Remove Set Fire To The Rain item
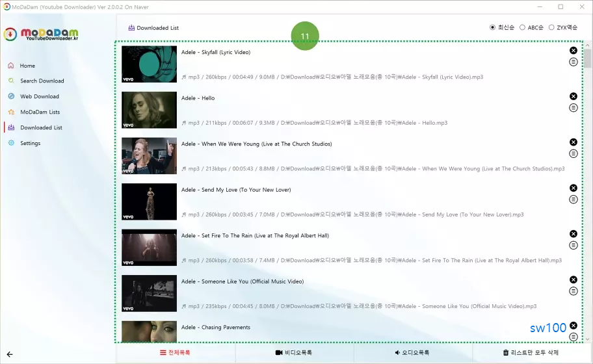 (573, 233)
